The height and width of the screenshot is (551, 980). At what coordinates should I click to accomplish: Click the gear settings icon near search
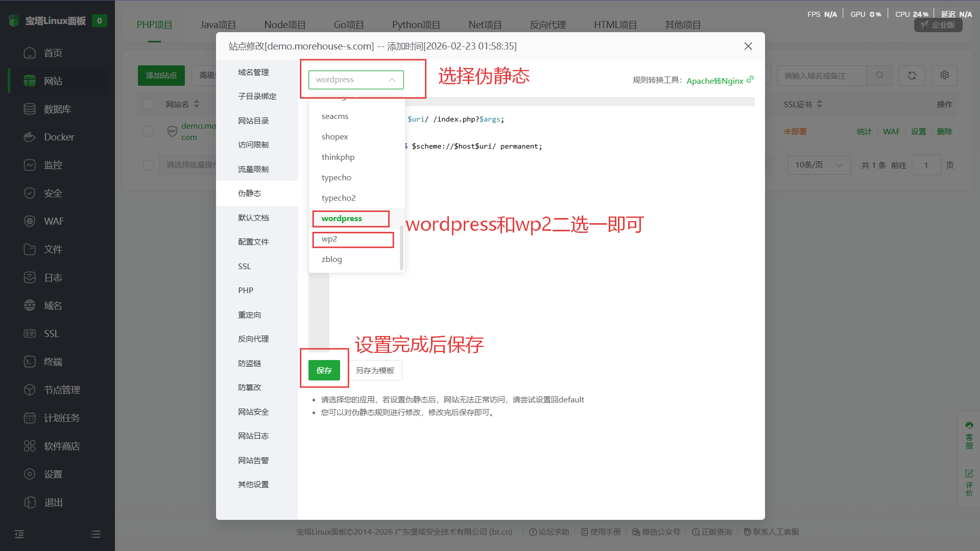click(x=944, y=76)
